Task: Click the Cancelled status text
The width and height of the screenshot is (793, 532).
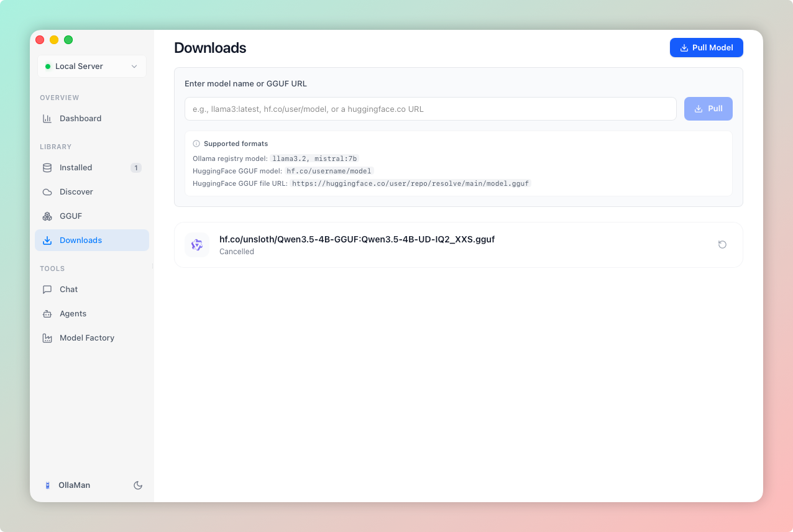Action: click(237, 252)
